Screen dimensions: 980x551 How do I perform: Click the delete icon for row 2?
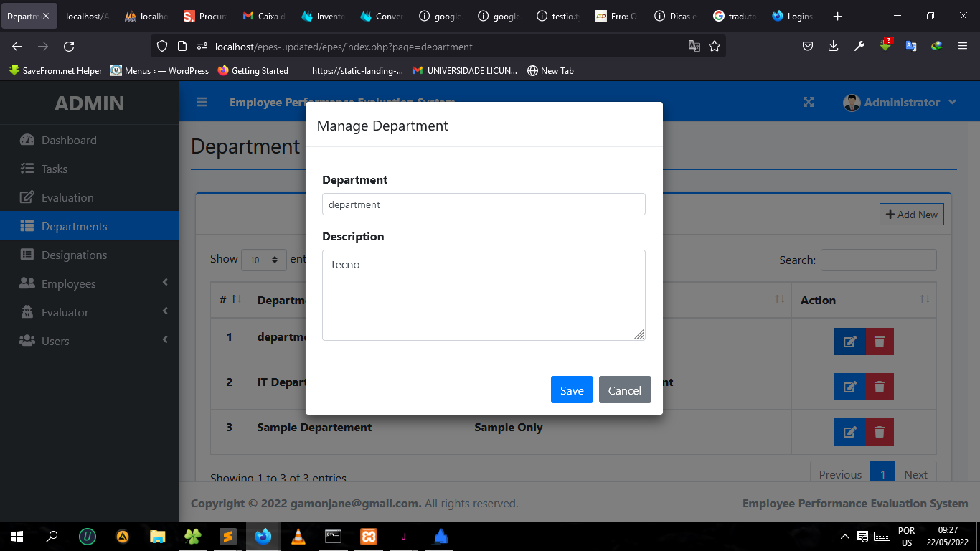point(880,387)
